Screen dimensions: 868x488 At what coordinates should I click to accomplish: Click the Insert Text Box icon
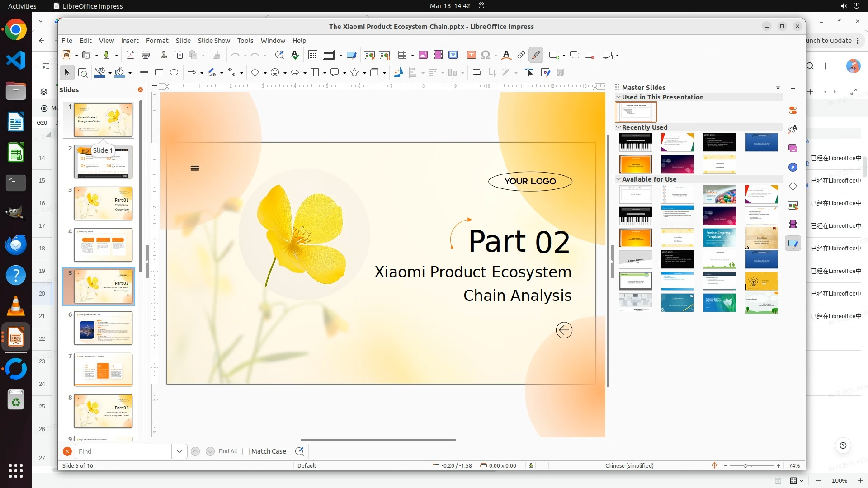click(x=471, y=55)
